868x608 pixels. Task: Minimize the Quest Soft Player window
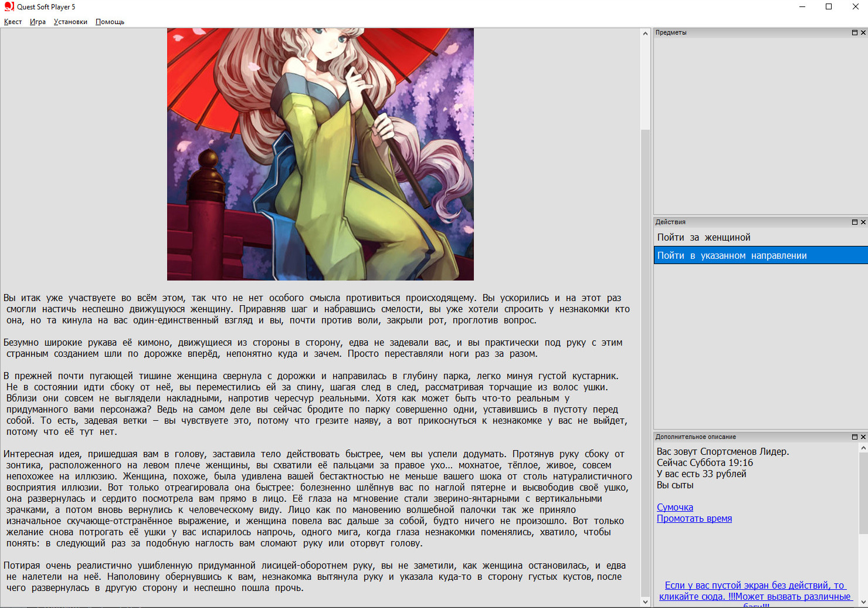(x=802, y=7)
